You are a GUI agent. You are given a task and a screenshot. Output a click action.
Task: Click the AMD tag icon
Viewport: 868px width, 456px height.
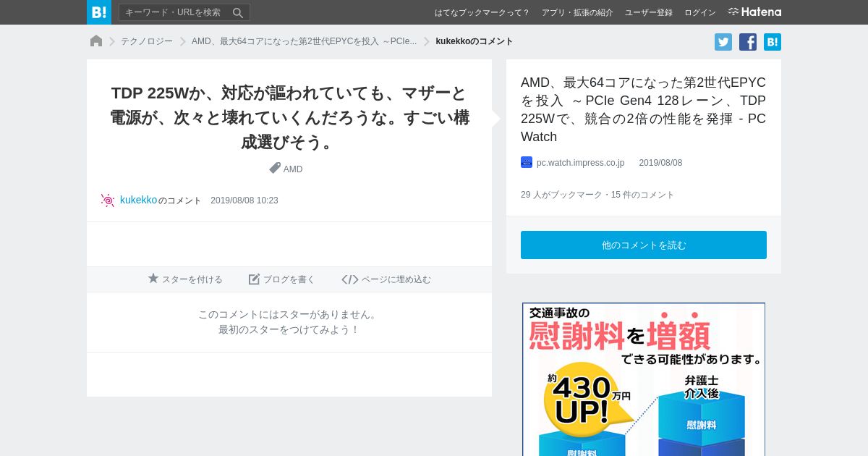click(x=275, y=168)
